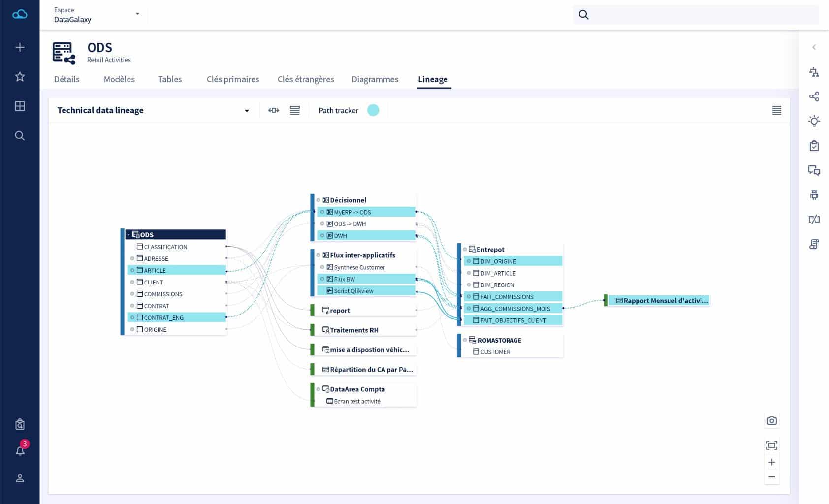Switch to the Diagrammes tab
829x504 pixels.
[375, 79]
